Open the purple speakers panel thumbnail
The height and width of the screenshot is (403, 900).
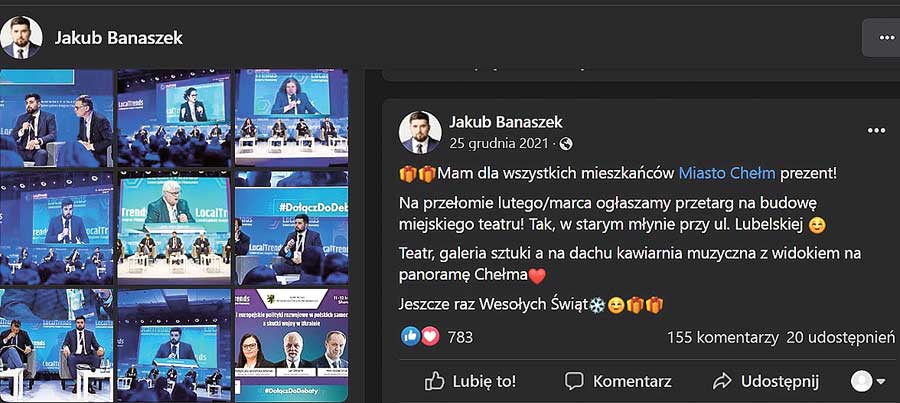[x=291, y=345]
